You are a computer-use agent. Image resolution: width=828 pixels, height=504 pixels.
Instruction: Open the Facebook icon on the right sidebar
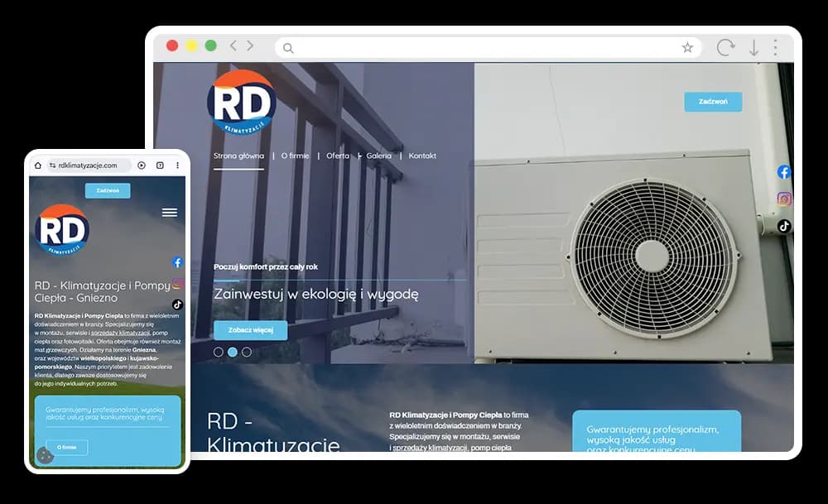click(x=782, y=171)
